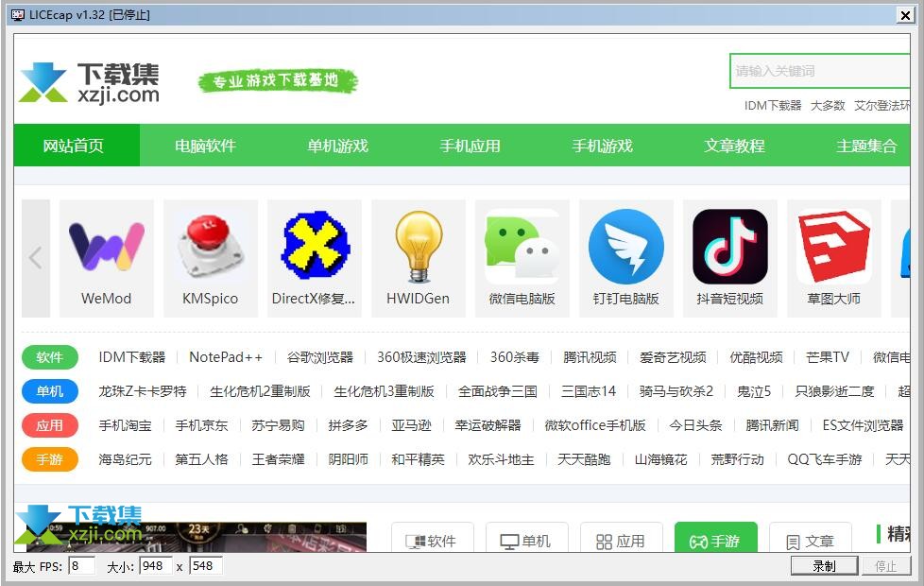Open the 龙珠Z卡卡罗特 game link
Screen dimensions: 924x586
143,391
